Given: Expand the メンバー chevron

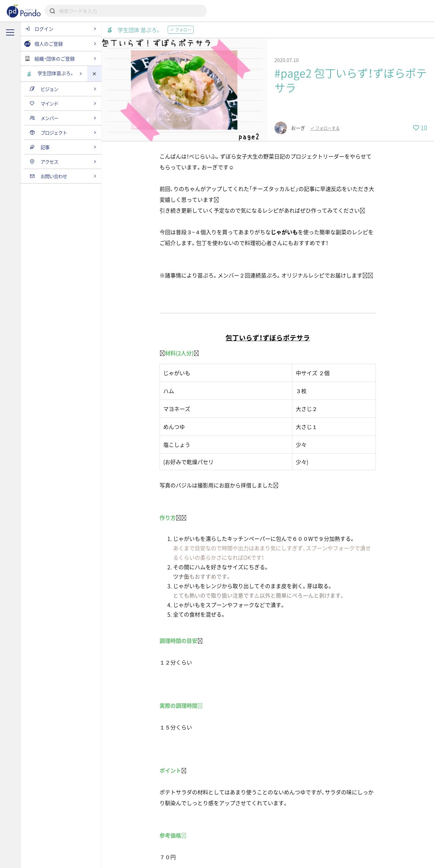Looking at the screenshot, I should click(95, 118).
